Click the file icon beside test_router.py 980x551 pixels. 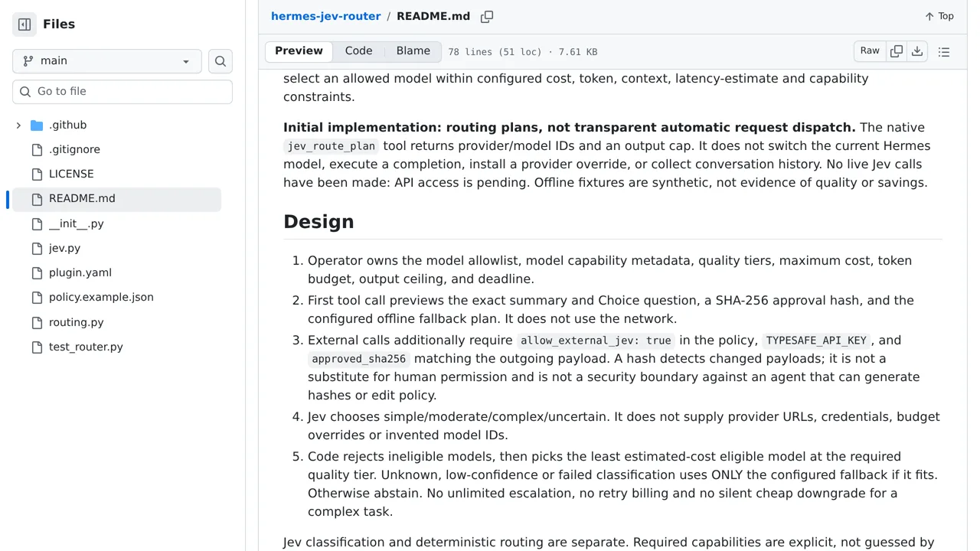tap(37, 347)
